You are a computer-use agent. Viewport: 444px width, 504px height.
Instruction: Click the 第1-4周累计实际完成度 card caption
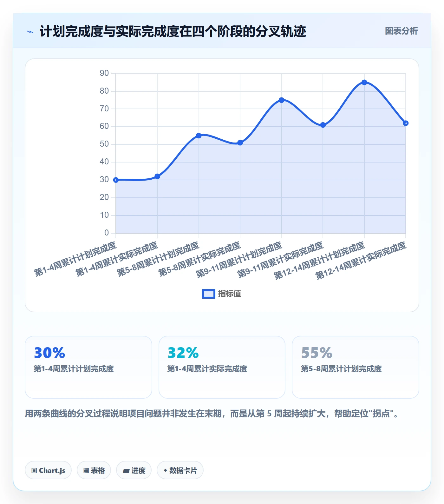point(207,369)
